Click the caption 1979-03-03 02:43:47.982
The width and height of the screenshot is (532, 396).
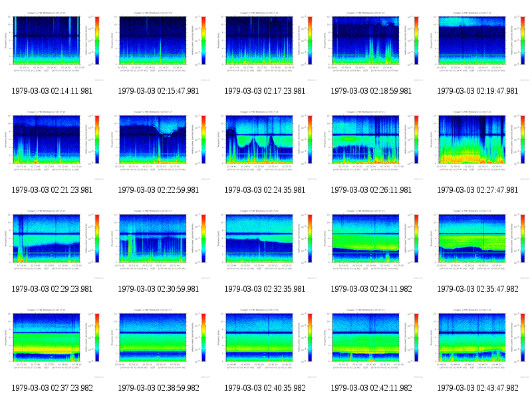477,388
